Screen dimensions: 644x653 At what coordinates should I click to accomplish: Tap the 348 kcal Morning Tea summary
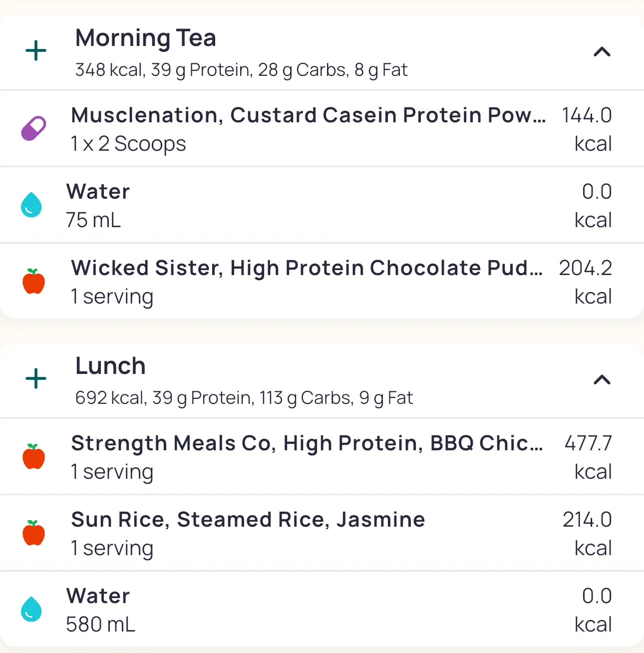click(x=241, y=70)
